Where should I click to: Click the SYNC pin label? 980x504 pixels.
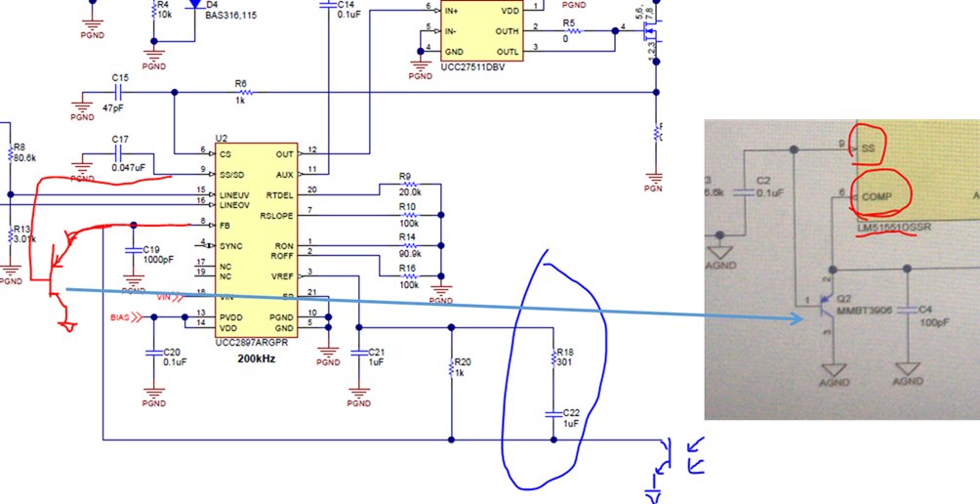click(230, 246)
